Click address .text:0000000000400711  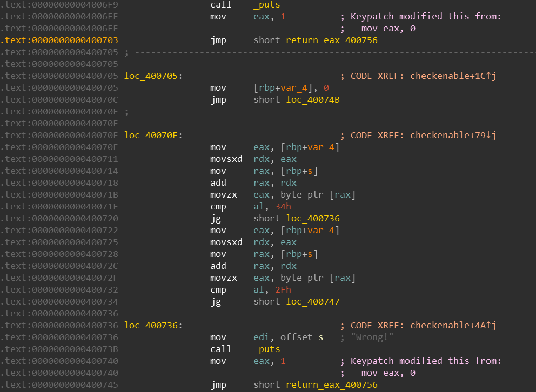[x=59, y=159]
